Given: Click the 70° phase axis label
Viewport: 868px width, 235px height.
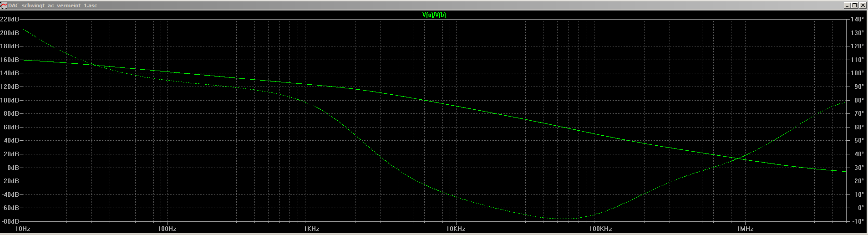Looking at the screenshot, I should coord(858,114).
